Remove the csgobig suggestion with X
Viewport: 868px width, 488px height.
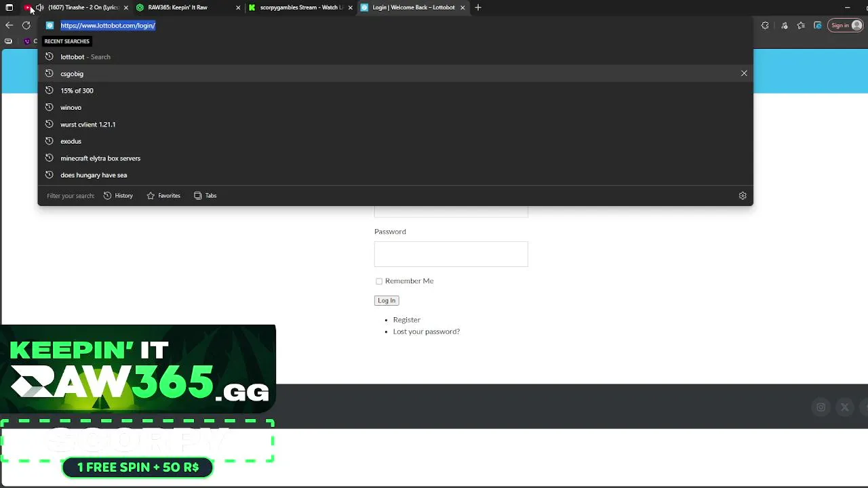[x=744, y=73]
